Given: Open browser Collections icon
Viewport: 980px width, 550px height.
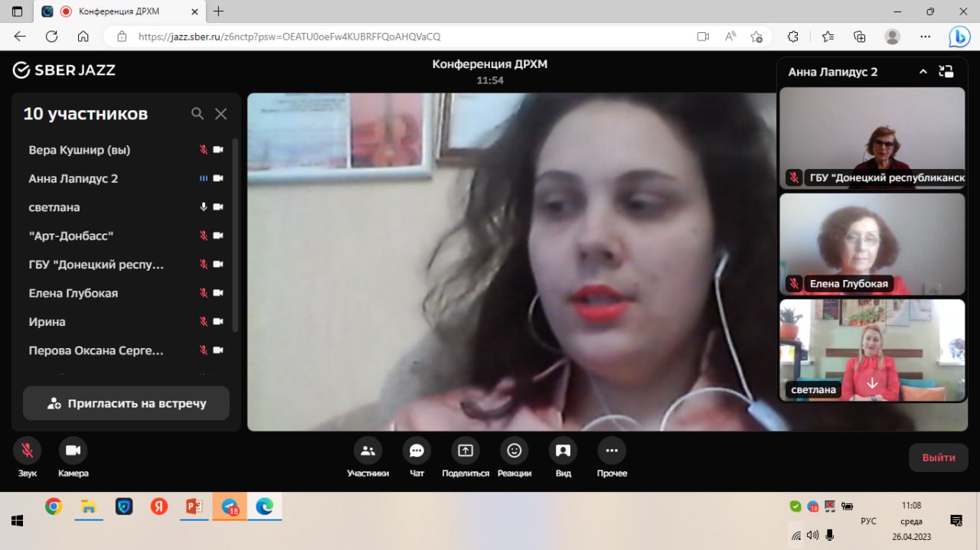Looking at the screenshot, I should [x=860, y=37].
